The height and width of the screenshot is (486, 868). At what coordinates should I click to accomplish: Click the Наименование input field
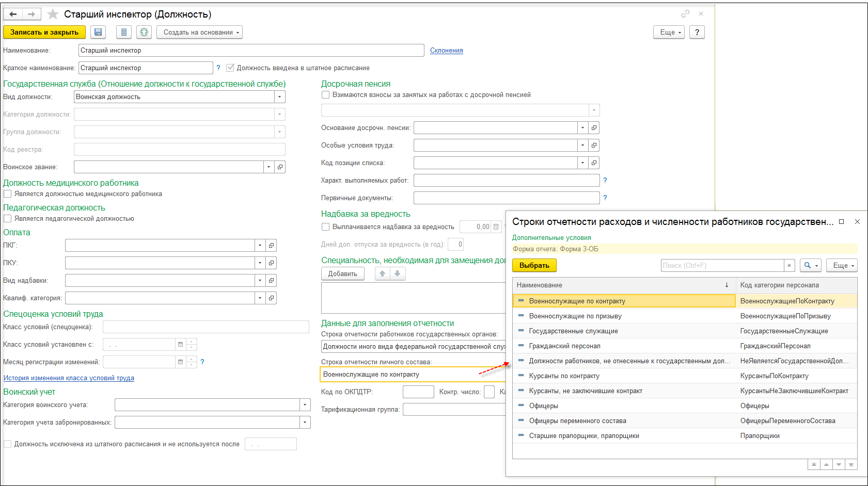click(251, 50)
